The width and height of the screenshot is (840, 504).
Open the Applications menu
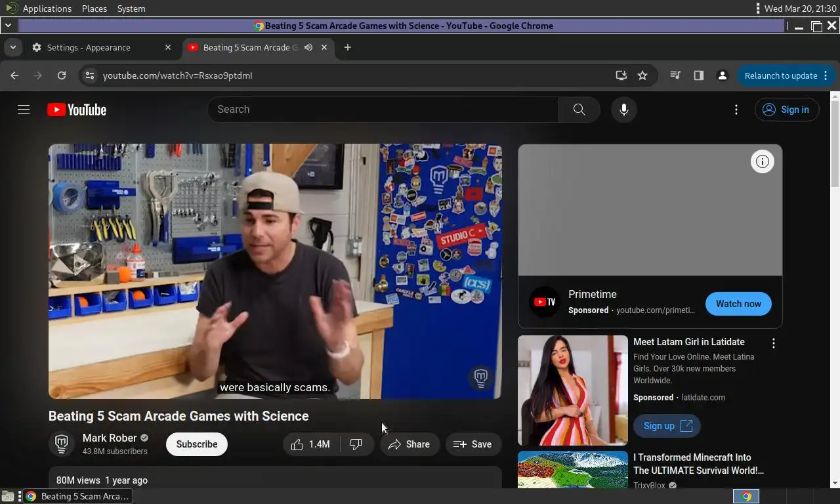[x=47, y=9]
